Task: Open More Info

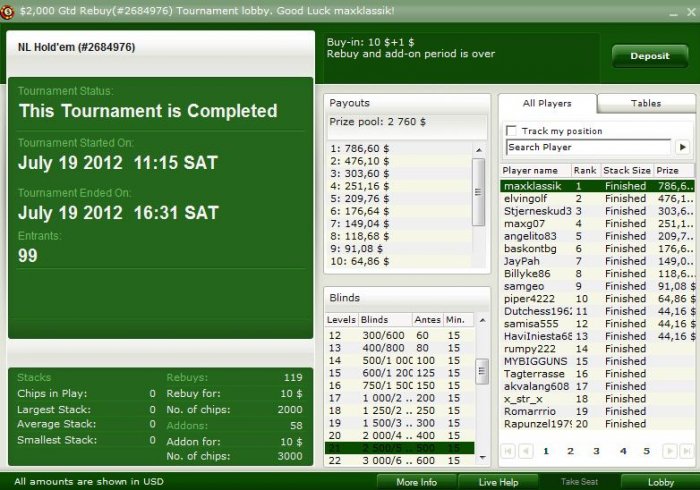Action: pyautogui.click(x=417, y=482)
